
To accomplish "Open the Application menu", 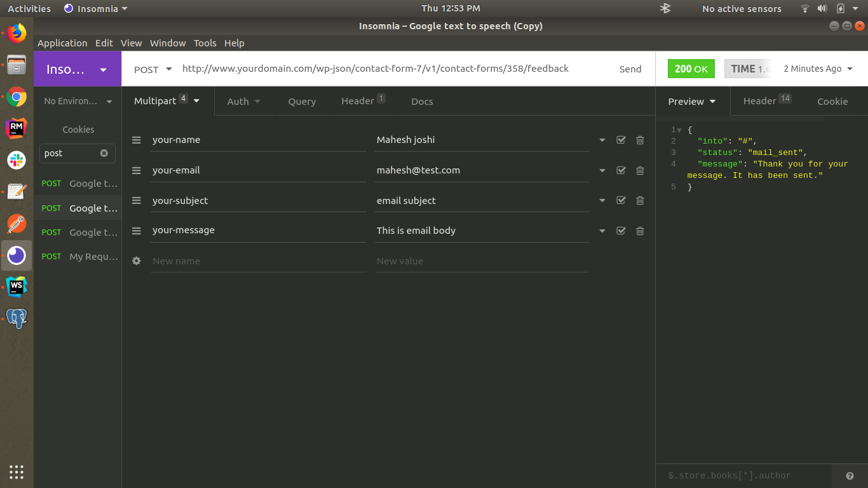I will pyautogui.click(x=62, y=43).
